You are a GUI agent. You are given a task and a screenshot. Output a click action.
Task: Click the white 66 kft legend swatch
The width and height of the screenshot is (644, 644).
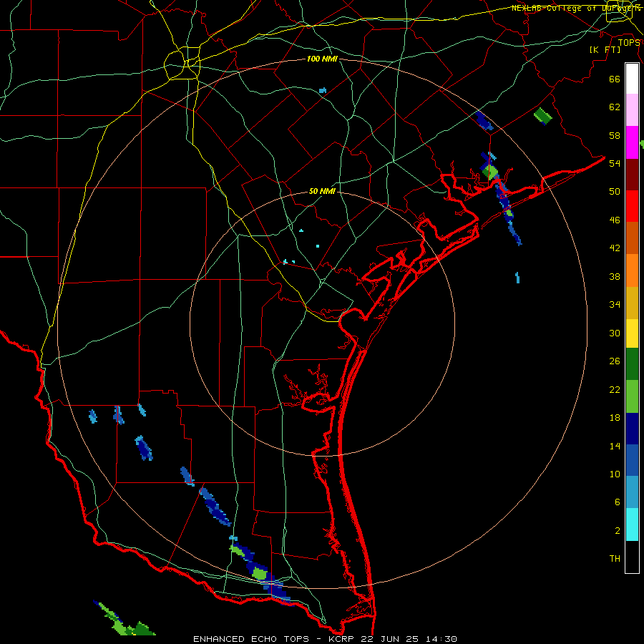point(632,79)
